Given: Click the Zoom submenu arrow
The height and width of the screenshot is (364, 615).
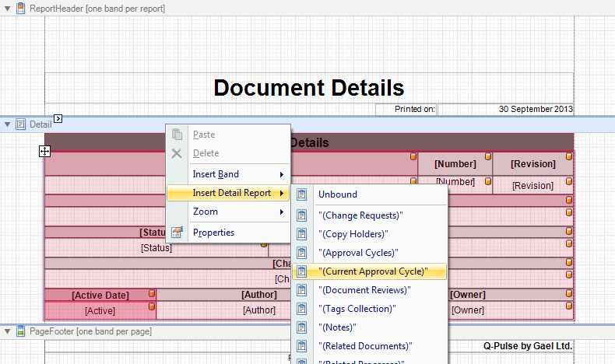Looking at the screenshot, I should tap(282, 212).
